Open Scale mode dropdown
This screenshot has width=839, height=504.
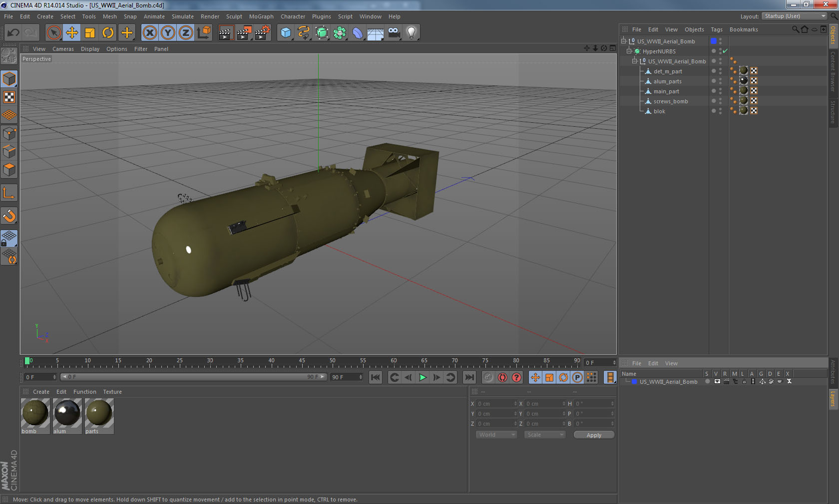[544, 435]
